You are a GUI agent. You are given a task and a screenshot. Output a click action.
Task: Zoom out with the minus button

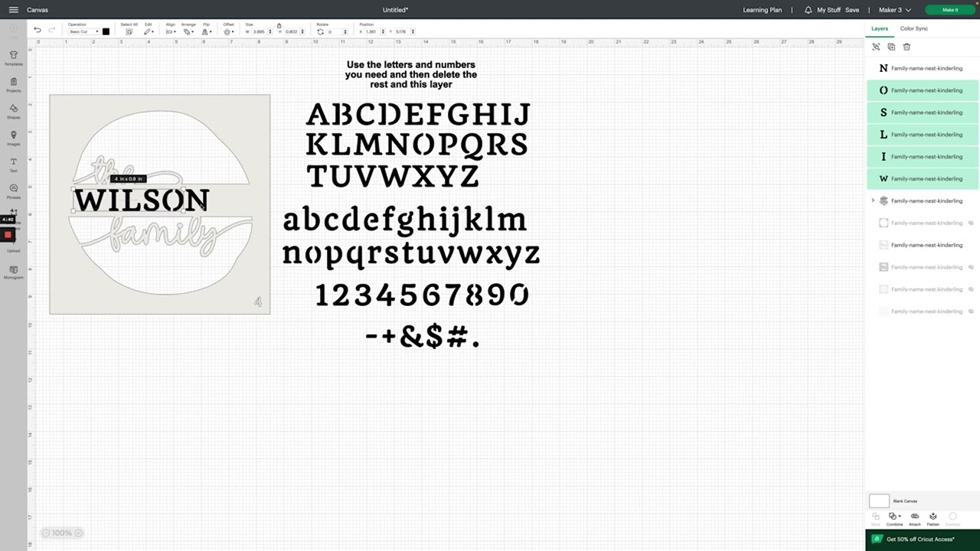coord(46,533)
